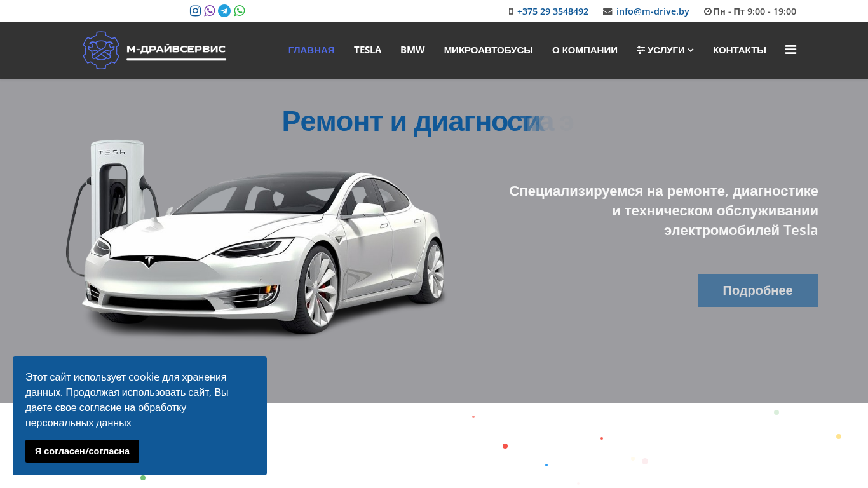The width and height of the screenshot is (868, 488).
Task: Open the Telegram social icon
Action: point(224,11)
